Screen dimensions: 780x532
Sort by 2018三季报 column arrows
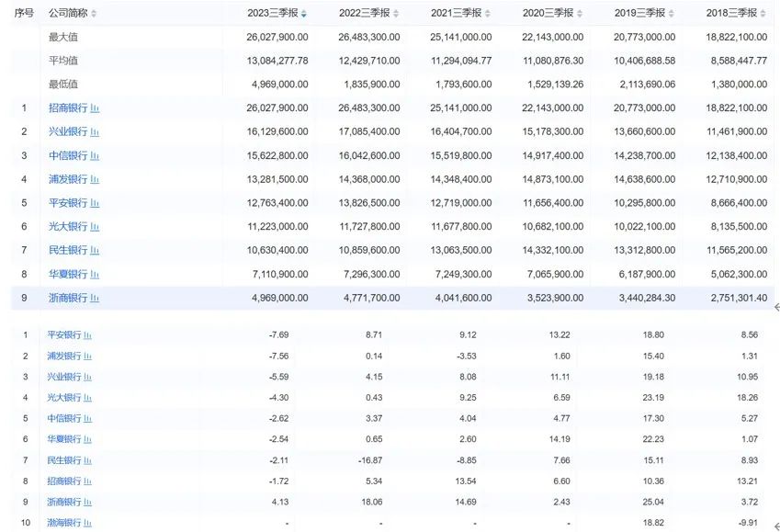click(763, 14)
